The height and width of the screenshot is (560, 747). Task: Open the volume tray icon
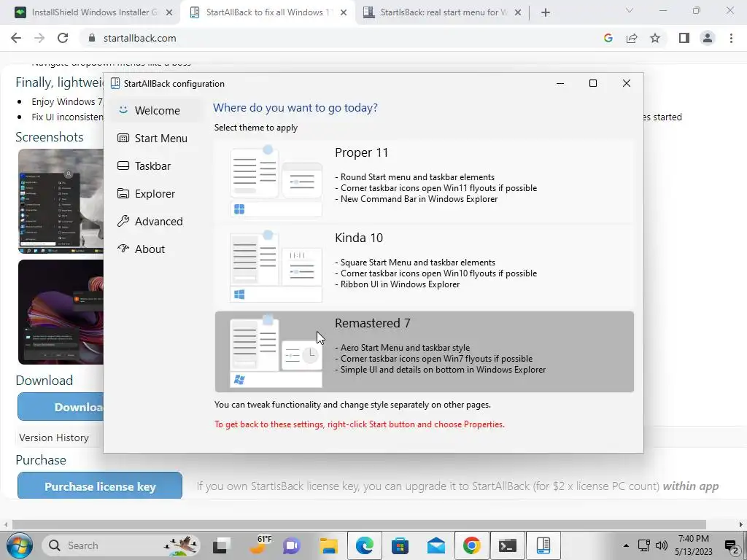(x=661, y=545)
